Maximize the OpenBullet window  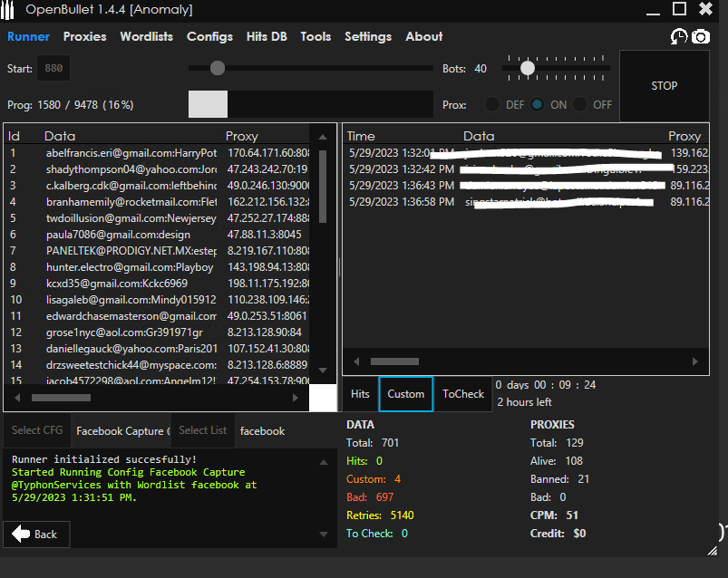(x=679, y=9)
